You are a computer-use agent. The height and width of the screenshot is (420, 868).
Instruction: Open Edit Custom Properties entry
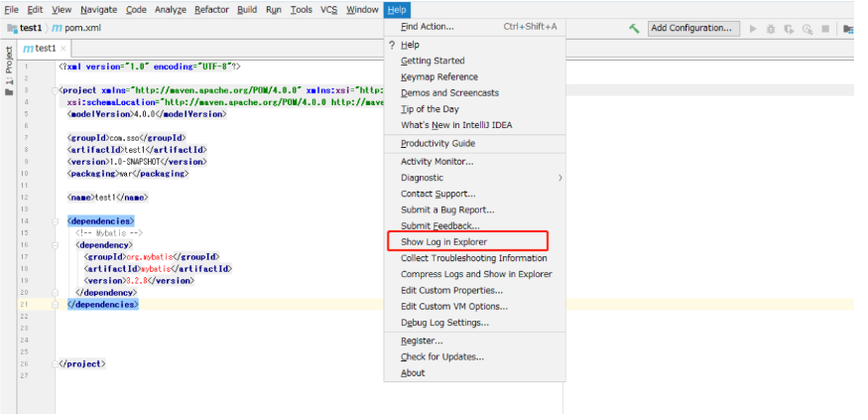[x=475, y=290]
